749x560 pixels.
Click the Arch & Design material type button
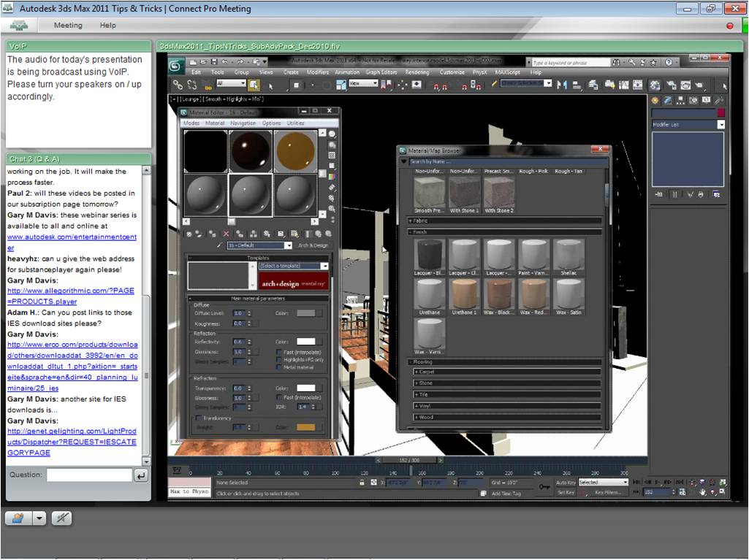point(313,245)
